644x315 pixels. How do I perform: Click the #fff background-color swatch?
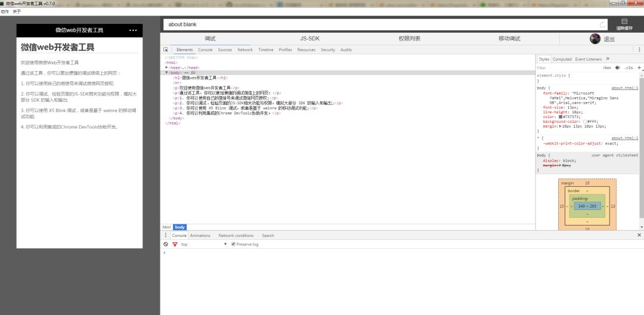tap(585, 122)
